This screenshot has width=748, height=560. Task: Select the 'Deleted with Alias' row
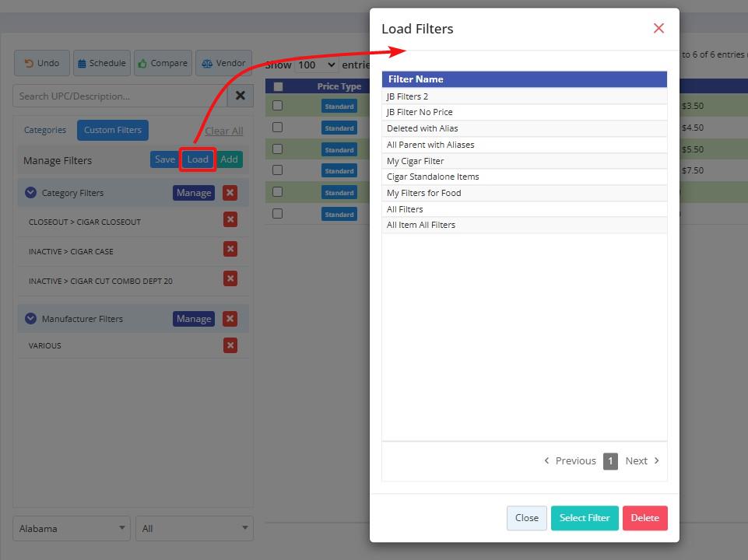pyautogui.click(x=525, y=128)
